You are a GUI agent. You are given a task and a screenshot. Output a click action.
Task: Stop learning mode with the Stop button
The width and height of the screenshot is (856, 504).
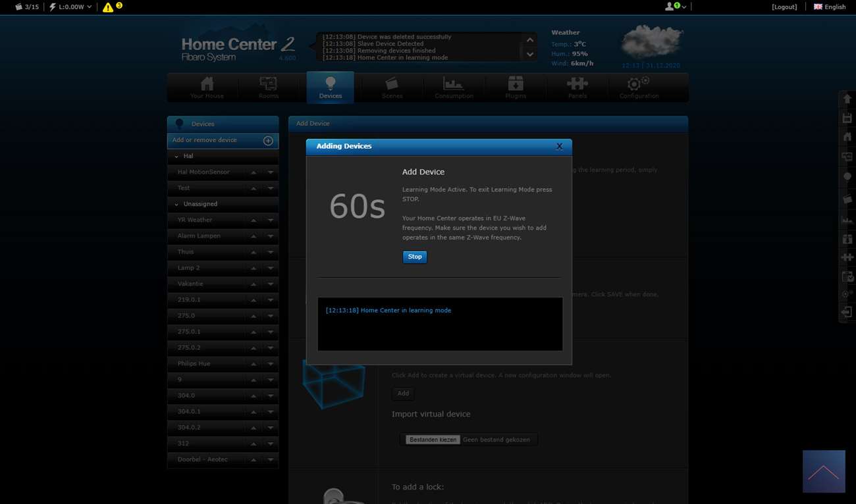click(415, 257)
